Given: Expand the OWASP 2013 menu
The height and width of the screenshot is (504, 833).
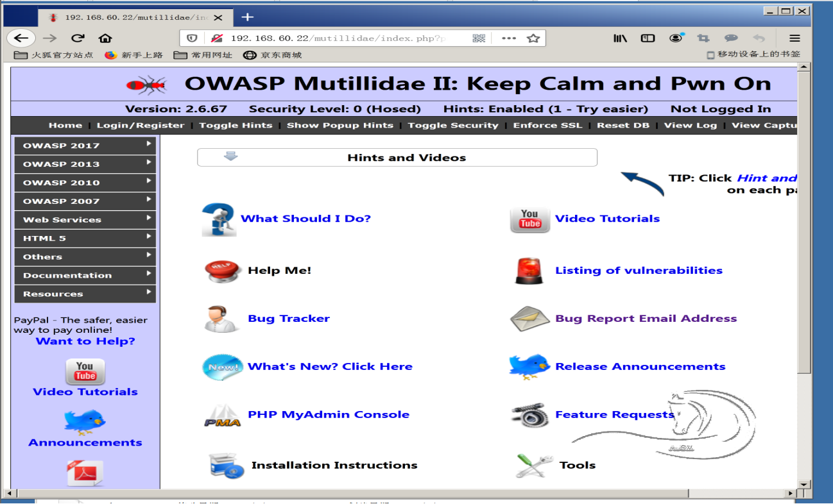Looking at the screenshot, I should (85, 164).
